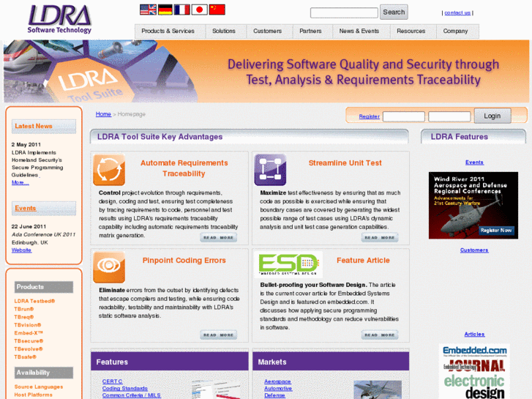
Task: Open the Products & Services menu
Action: click(x=168, y=31)
